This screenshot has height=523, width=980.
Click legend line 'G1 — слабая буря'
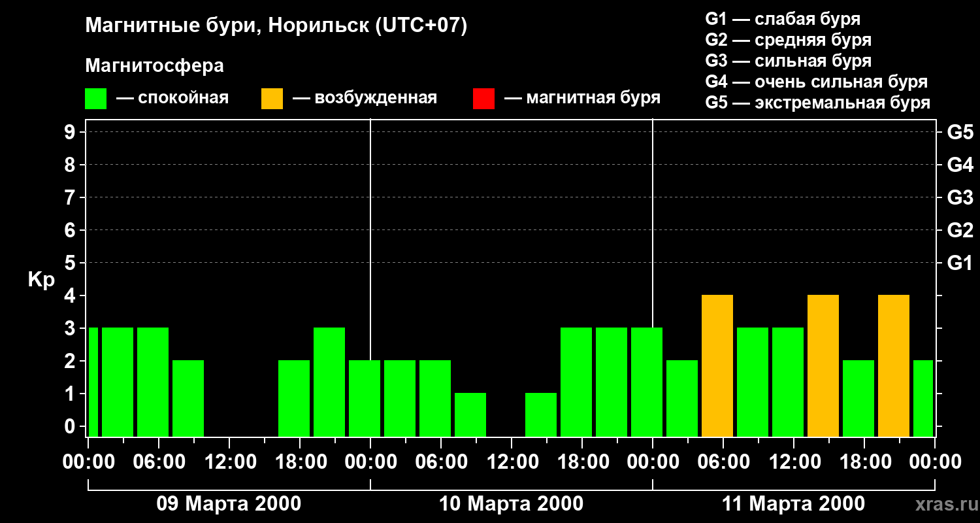(x=783, y=19)
